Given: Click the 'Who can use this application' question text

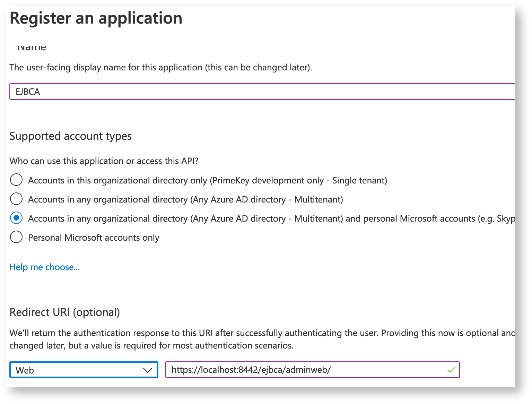Looking at the screenshot, I should tap(104, 161).
